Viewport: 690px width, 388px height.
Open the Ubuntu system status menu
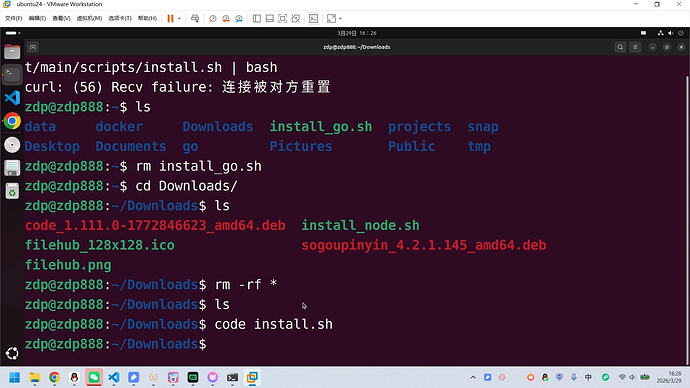click(x=670, y=33)
